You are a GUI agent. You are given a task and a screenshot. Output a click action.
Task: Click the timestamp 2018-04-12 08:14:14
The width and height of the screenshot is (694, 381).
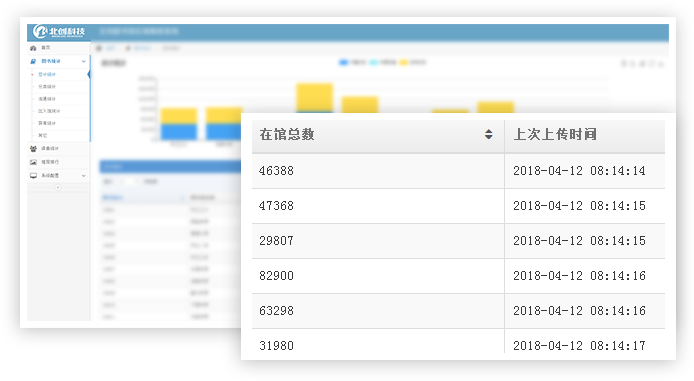coord(579,171)
